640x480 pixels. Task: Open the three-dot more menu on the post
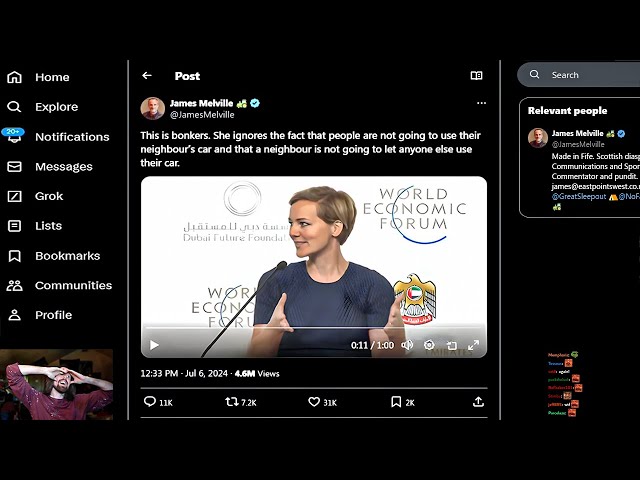[x=481, y=103]
